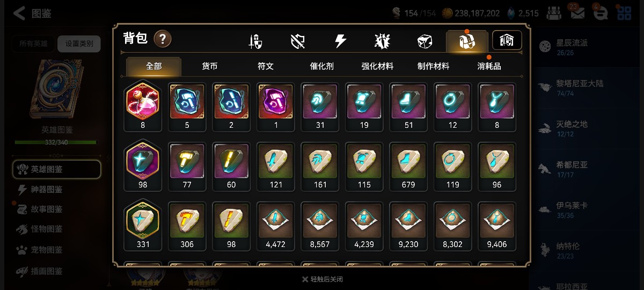
Task: Click the 设置类别 button
Action: point(79,44)
